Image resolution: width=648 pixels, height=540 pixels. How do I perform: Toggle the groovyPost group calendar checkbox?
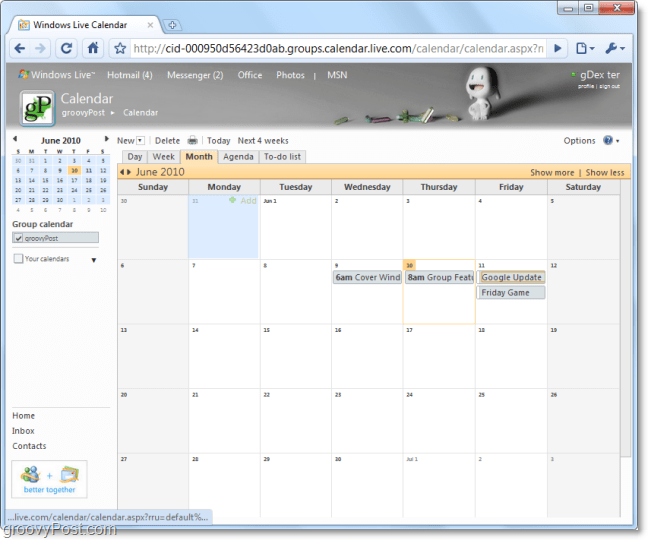click(x=18, y=238)
